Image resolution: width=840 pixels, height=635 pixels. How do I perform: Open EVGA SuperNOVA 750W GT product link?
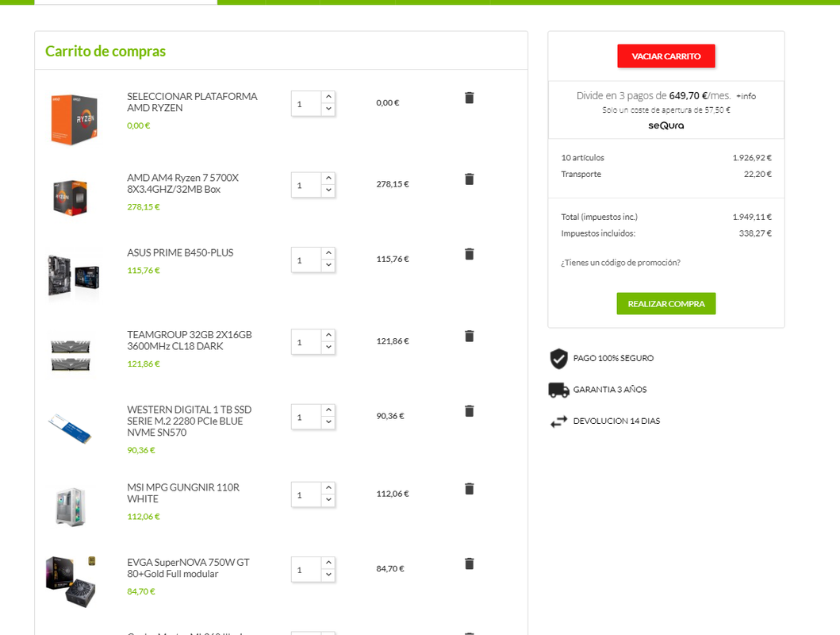(x=188, y=568)
